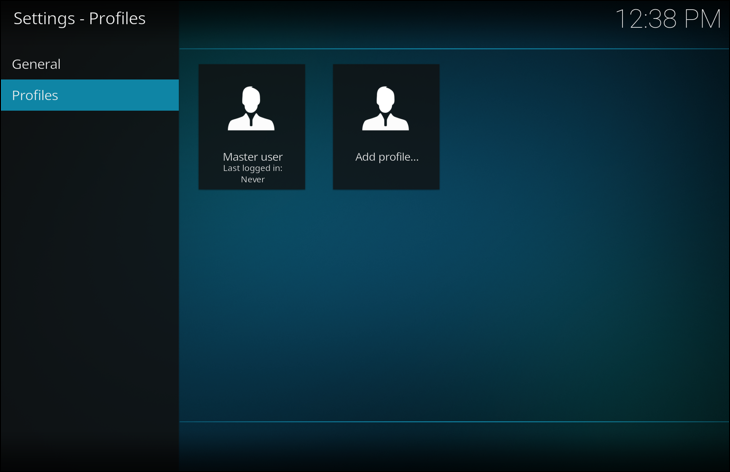
Task: Click the 'Never' login status text
Action: click(x=252, y=179)
